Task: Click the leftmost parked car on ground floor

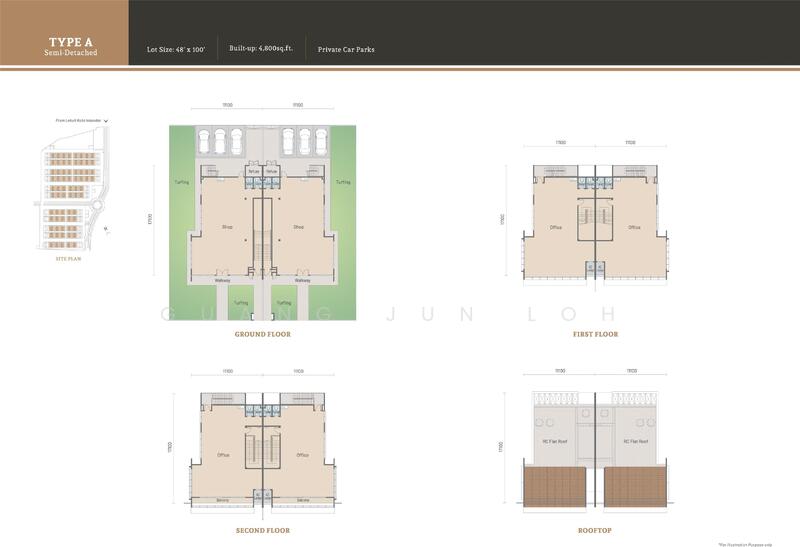Action: (205, 141)
